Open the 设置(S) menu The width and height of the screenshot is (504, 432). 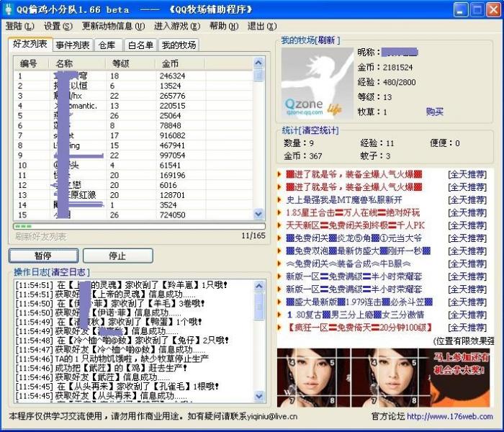pyautogui.click(x=58, y=26)
